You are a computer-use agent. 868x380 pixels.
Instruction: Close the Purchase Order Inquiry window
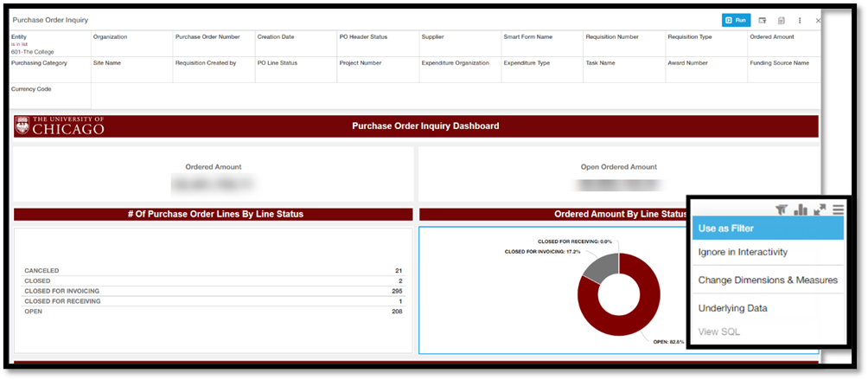818,21
